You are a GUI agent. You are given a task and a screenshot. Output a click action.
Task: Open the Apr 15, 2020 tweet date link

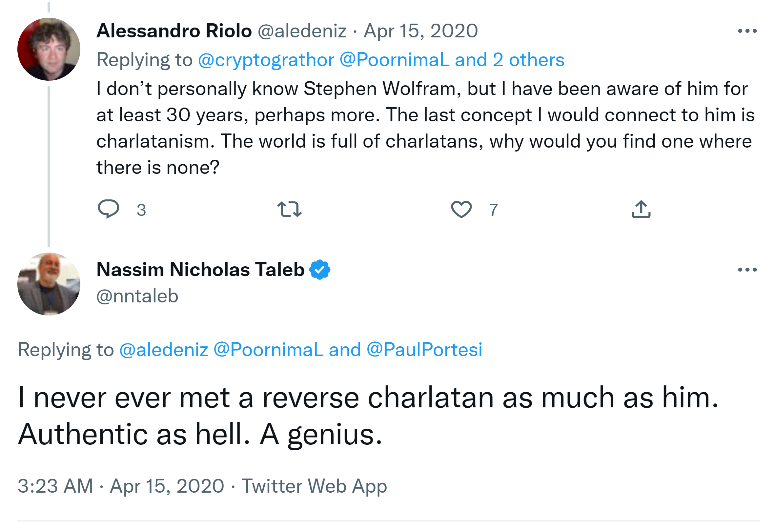click(421, 31)
